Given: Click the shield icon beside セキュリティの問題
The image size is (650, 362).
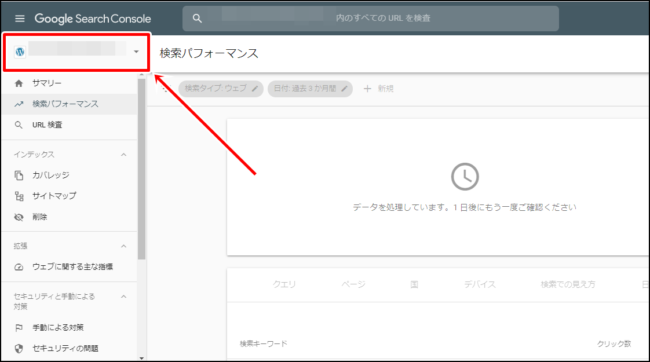Looking at the screenshot, I should pyautogui.click(x=19, y=348).
